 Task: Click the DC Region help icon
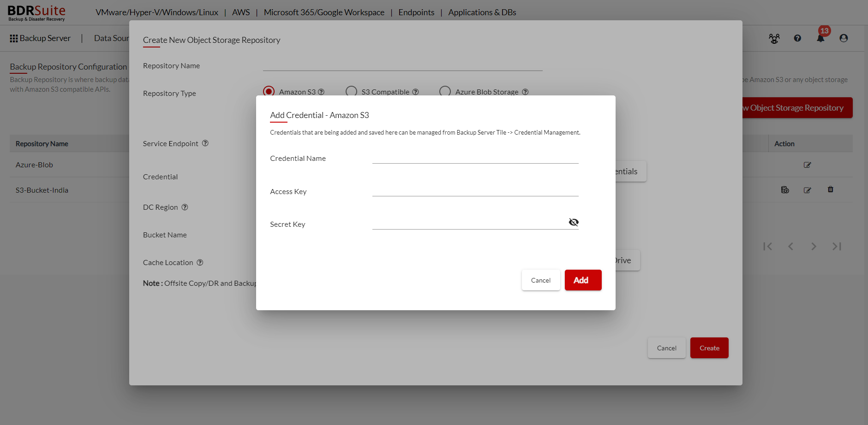(185, 207)
